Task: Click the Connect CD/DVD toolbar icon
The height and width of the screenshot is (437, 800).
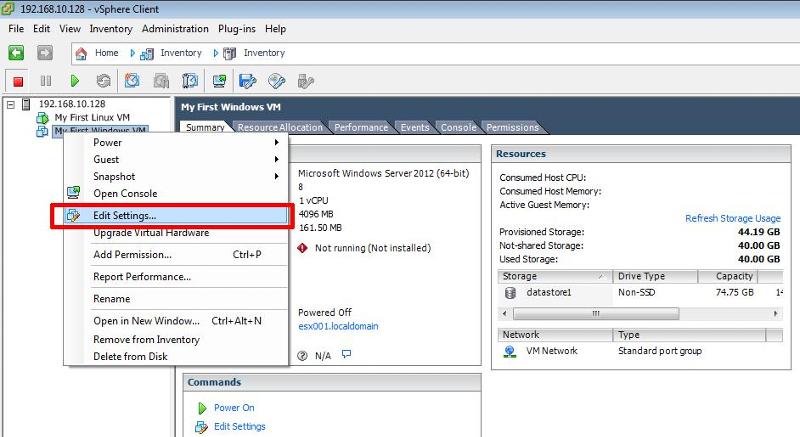Action: click(x=277, y=81)
